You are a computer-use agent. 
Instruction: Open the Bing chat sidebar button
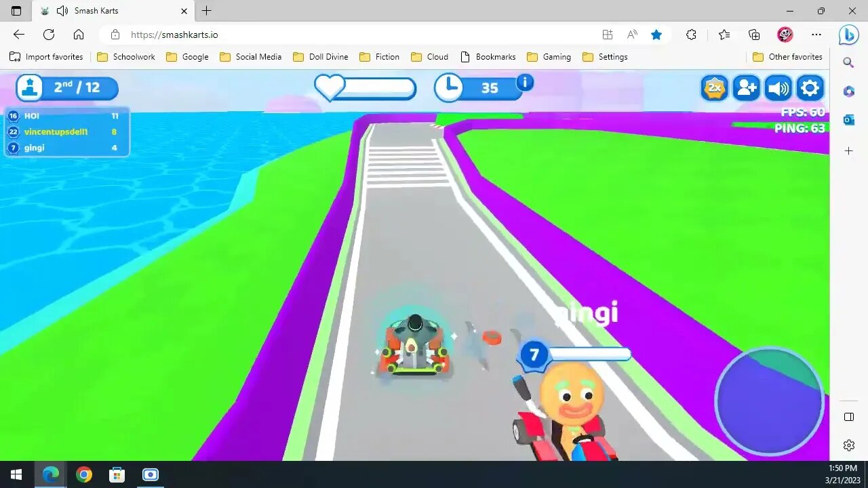pyautogui.click(x=848, y=35)
